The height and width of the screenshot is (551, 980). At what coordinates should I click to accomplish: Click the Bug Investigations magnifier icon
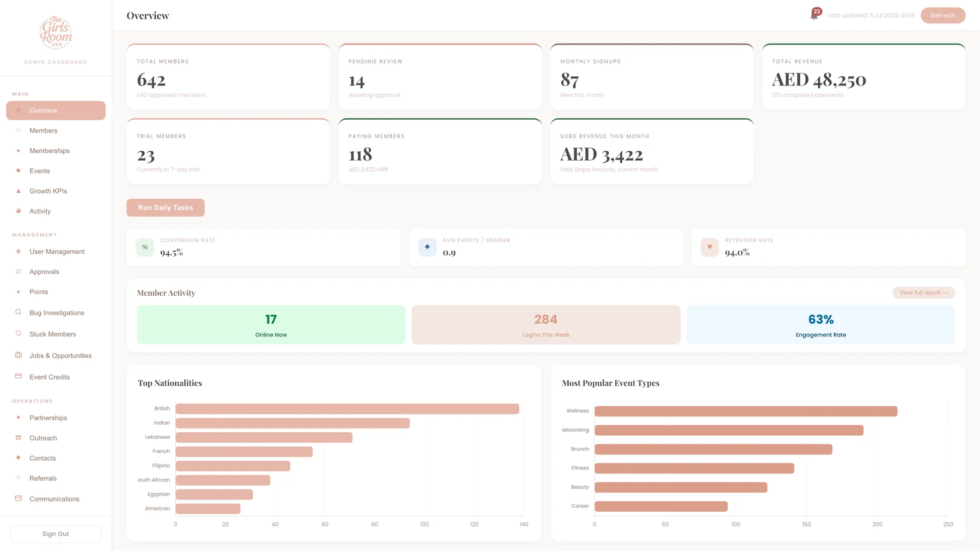pos(19,313)
